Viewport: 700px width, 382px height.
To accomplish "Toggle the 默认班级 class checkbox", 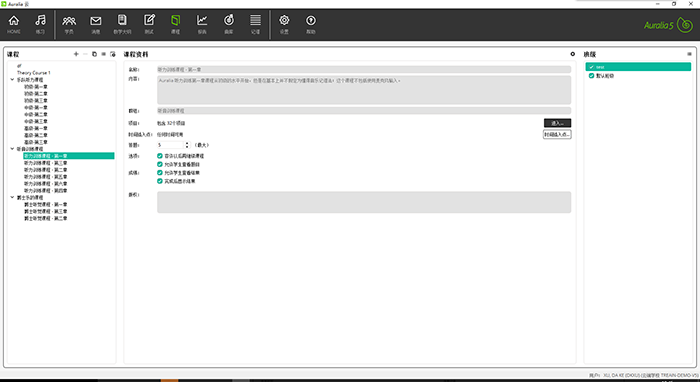I will pyautogui.click(x=592, y=76).
